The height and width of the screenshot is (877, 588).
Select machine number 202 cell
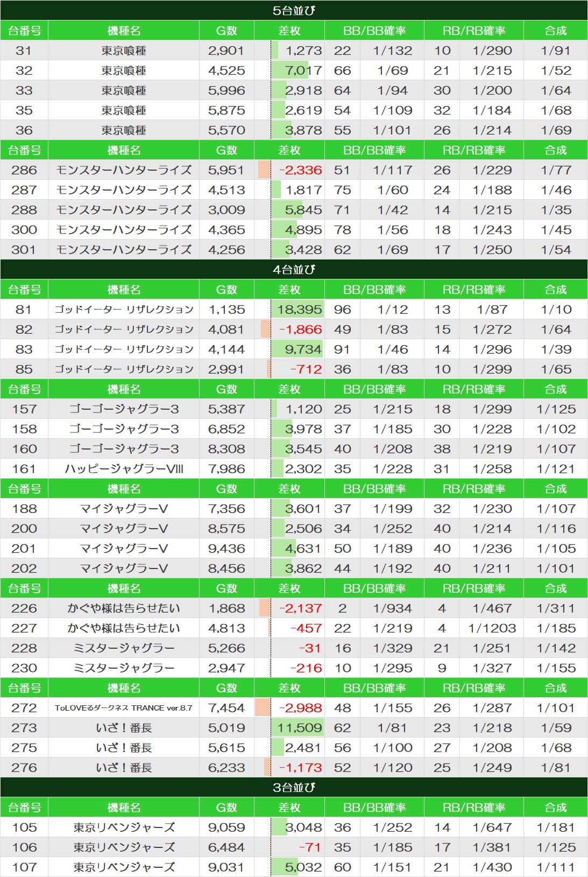point(24,569)
